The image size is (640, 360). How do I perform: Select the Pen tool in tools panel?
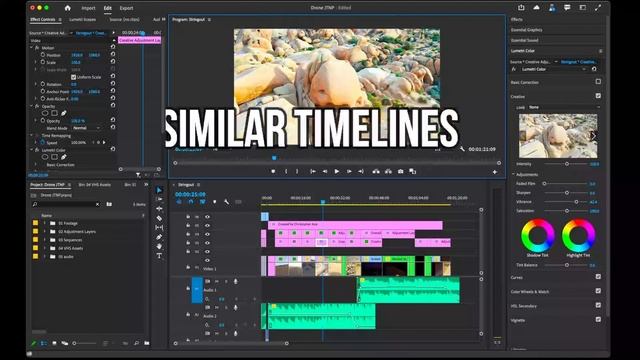[159, 237]
